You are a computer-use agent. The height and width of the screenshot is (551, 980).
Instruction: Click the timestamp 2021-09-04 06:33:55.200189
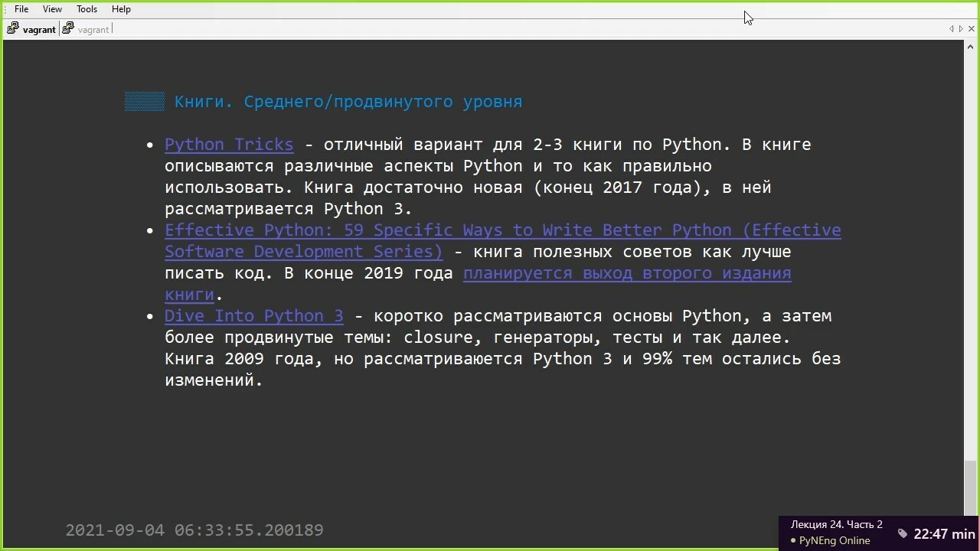[194, 530]
